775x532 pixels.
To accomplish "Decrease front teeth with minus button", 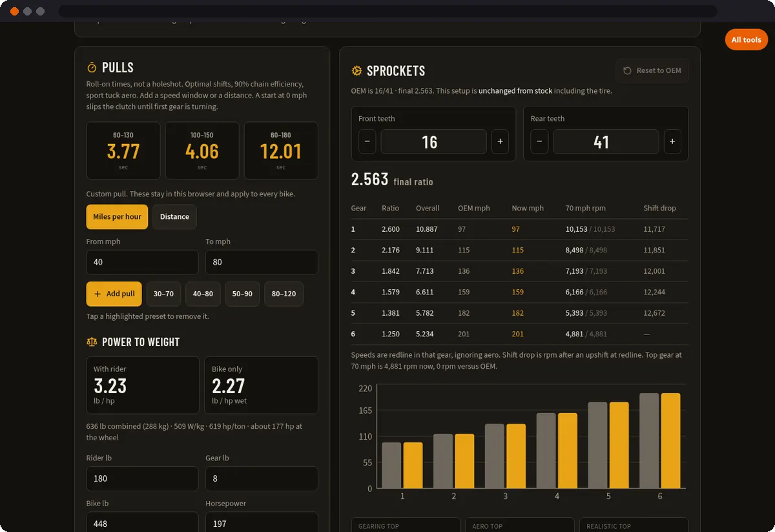I will click(x=367, y=141).
